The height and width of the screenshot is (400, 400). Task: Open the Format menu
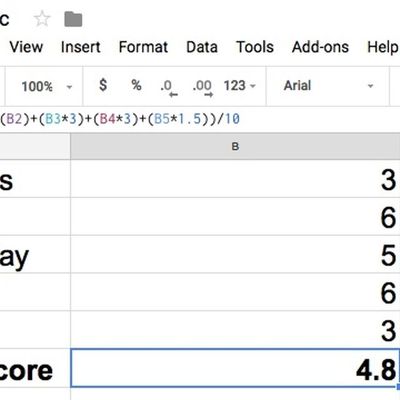pyautogui.click(x=143, y=47)
